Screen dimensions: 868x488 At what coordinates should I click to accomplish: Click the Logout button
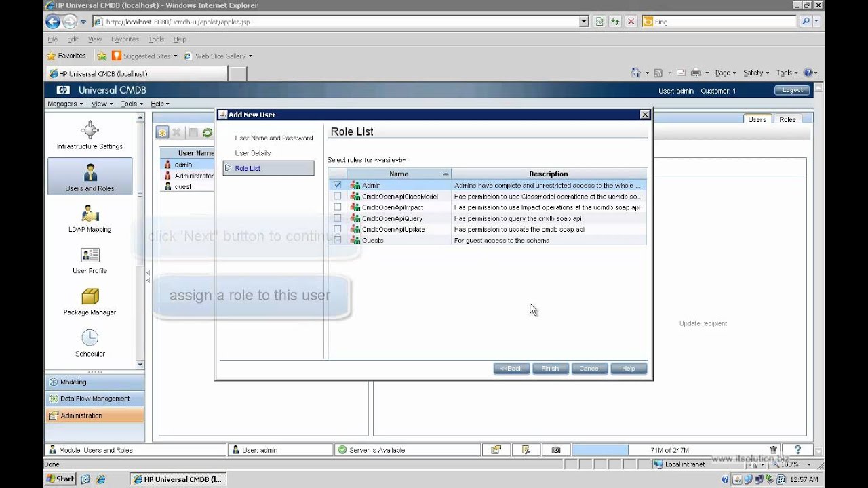pyautogui.click(x=792, y=90)
